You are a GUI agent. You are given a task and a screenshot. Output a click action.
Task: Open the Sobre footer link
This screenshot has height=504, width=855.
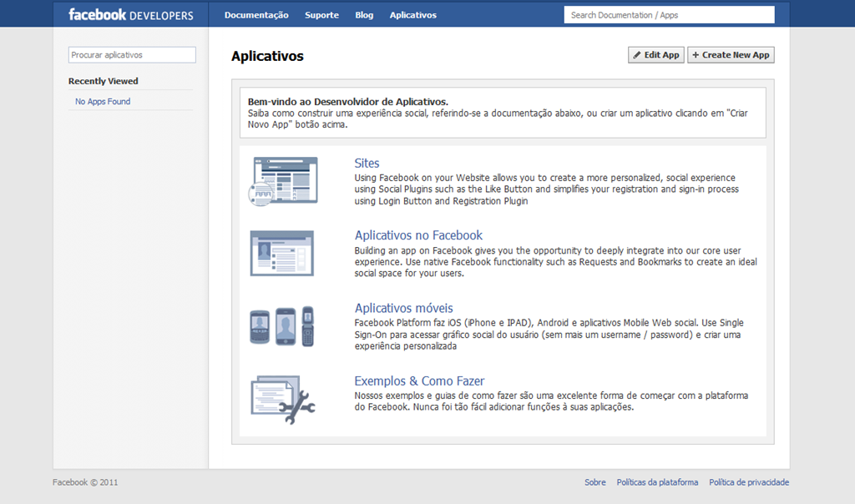[x=594, y=482]
